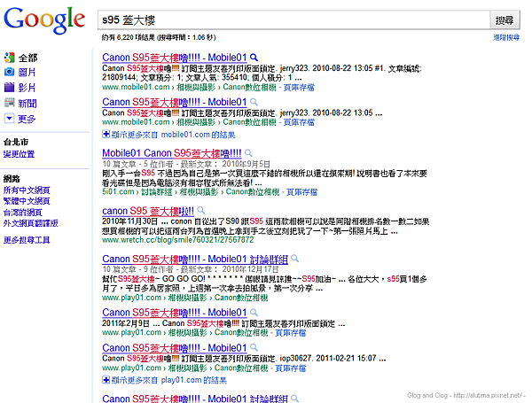Open 進階搜尋 advanced search link
Screen dimensions: 532x403
(x=506, y=37)
